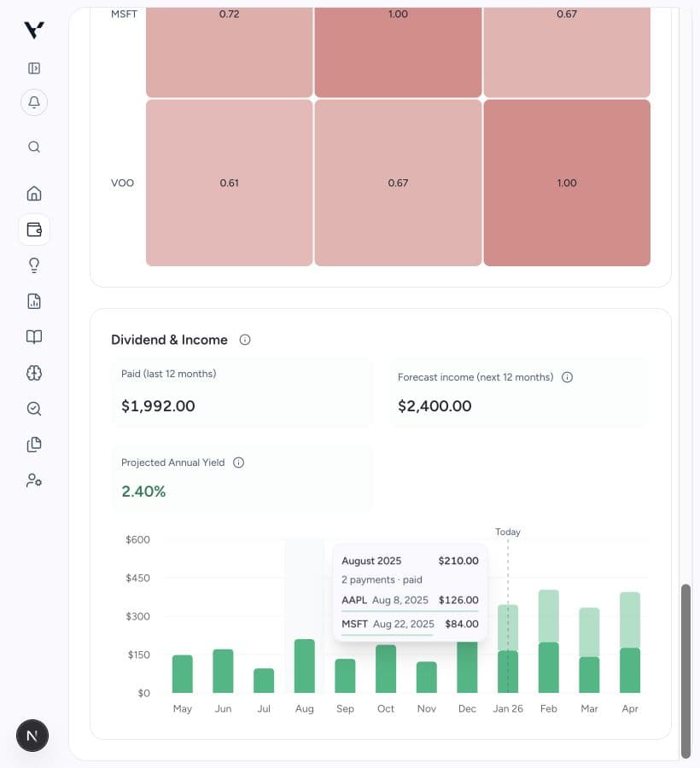Click the Oct dividend bar
700x768 pixels.
[x=386, y=669]
